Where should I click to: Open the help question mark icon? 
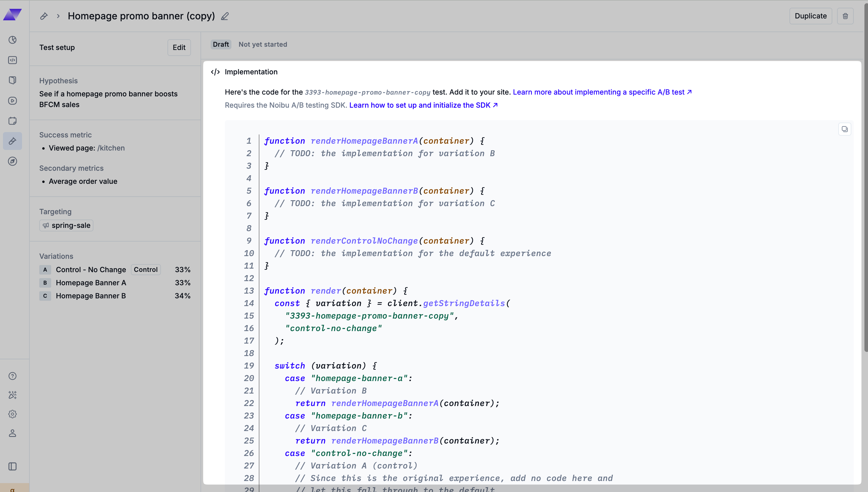(12, 376)
